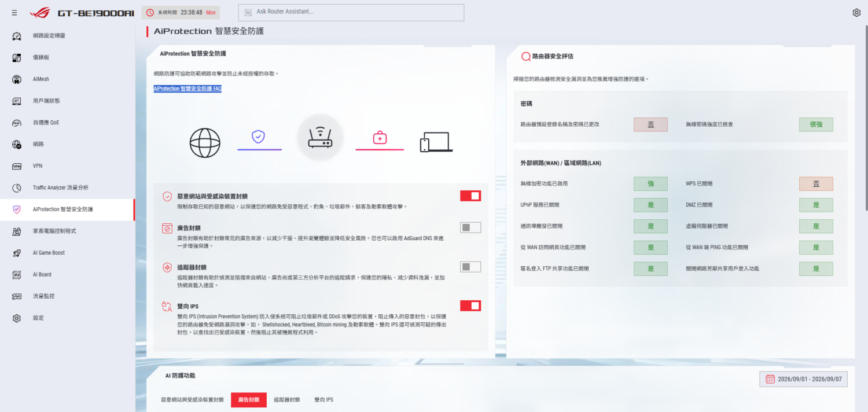Click the 強 badge for 無線加密功能已啟用
Screen dimensions: 868x412
tap(650, 183)
